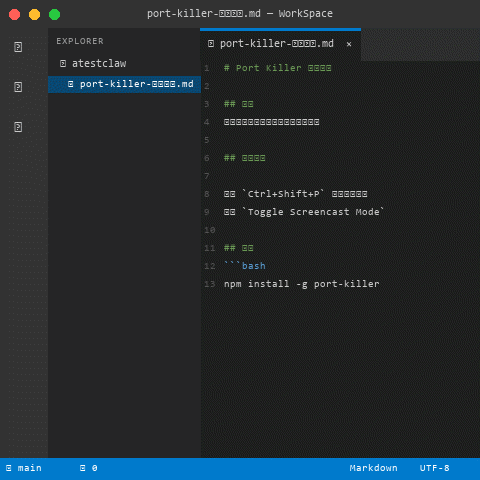Click the second-level heading on line 3
Screen dimensions: 480x480
click(x=239, y=104)
